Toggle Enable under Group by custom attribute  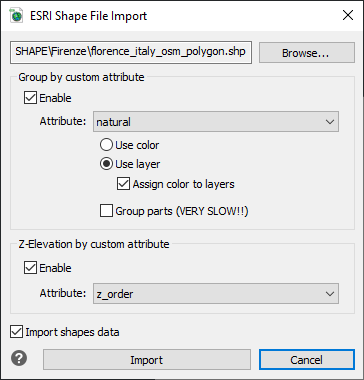point(30,98)
